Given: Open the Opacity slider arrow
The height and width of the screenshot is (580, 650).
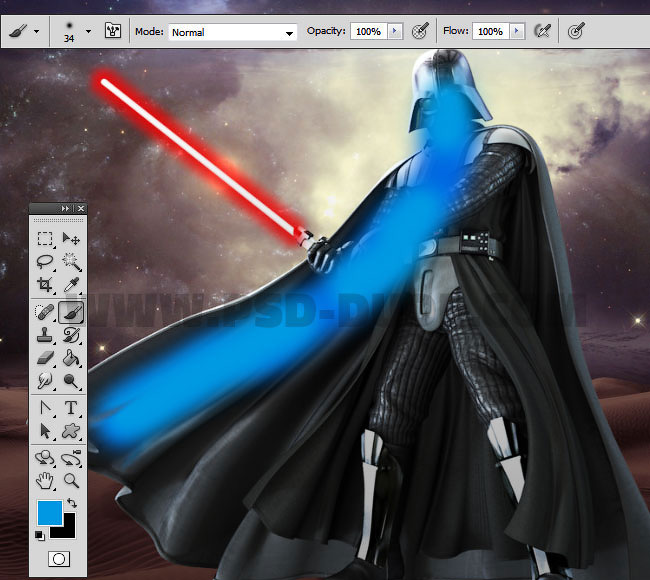Looking at the screenshot, I should 395,31.
